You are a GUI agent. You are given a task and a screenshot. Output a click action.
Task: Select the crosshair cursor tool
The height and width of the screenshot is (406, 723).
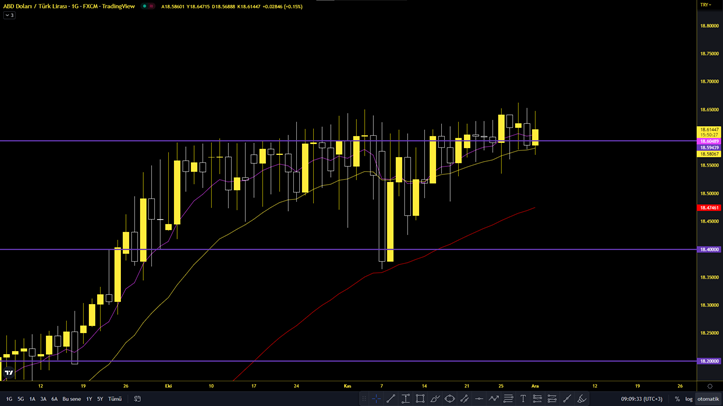376,399
